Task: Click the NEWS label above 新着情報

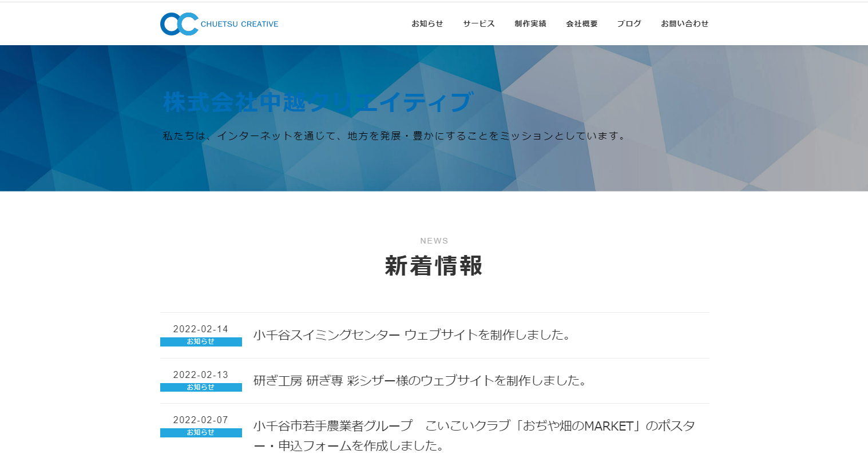Action: click(434, 241)
